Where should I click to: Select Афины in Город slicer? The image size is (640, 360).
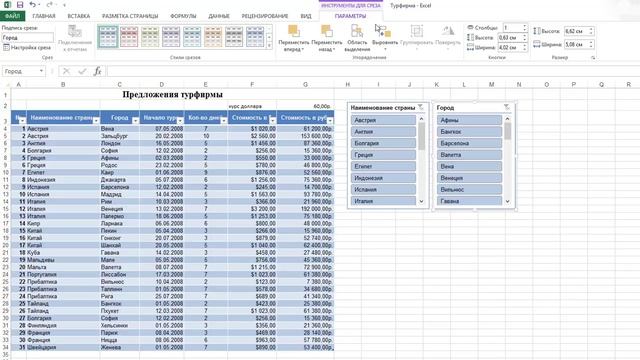(469, 120)
